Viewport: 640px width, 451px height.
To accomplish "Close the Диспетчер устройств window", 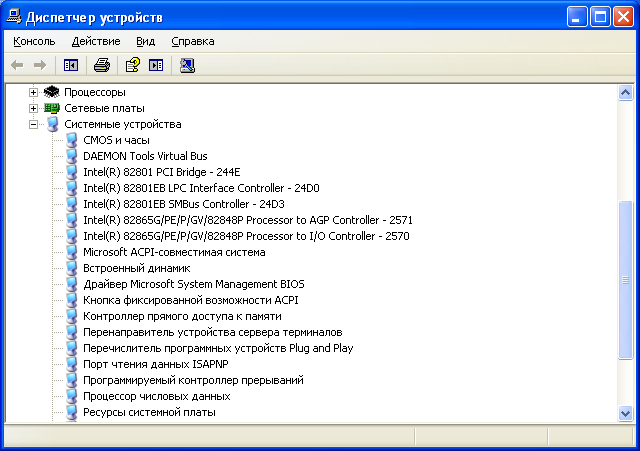I will tap(623, 17).
